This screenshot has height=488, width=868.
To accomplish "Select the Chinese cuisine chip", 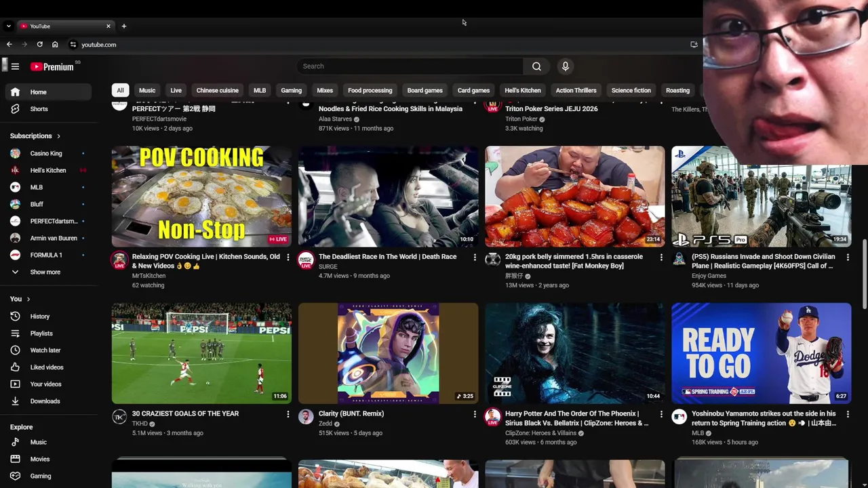I will [x=218, y=90].
